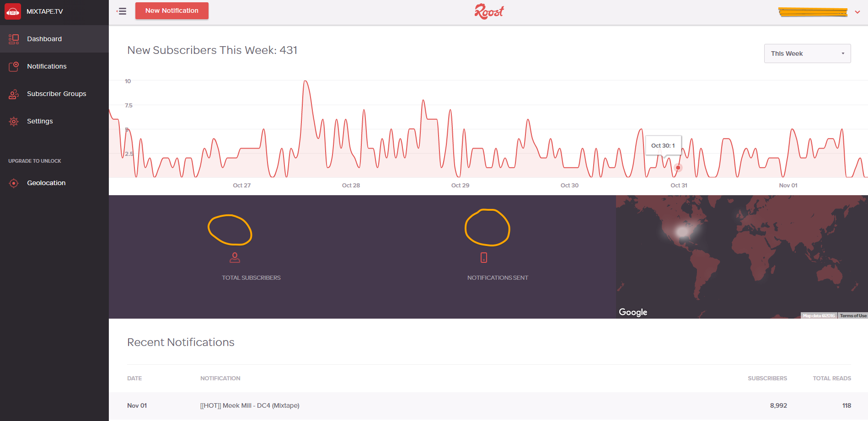Click the Geolocation target icon
Screen dimensions: 868x421
point(14,183)
